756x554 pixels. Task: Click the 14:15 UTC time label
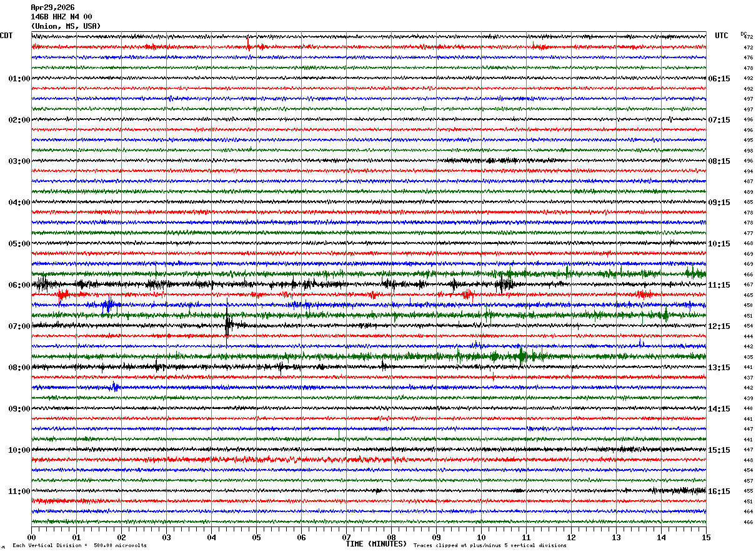[719, 409]
